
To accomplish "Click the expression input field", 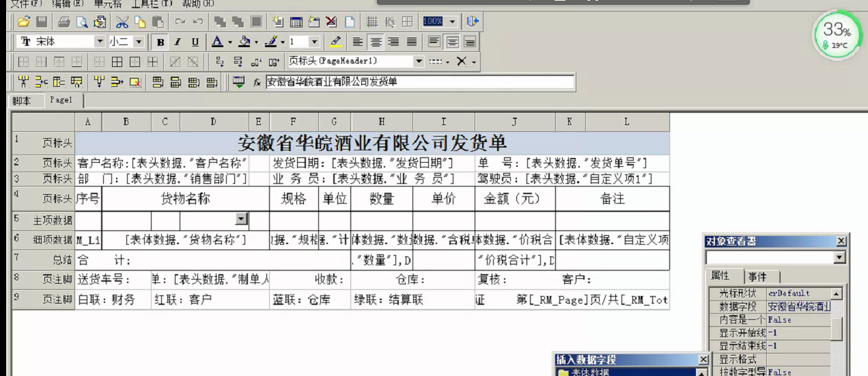I will [420, 82].
